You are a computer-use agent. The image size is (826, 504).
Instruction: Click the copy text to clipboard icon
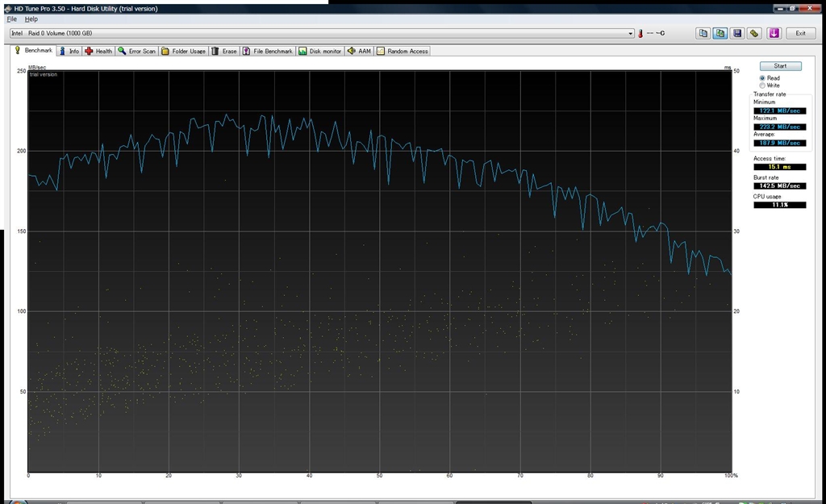pyautogui.click(x=703, y=33)
